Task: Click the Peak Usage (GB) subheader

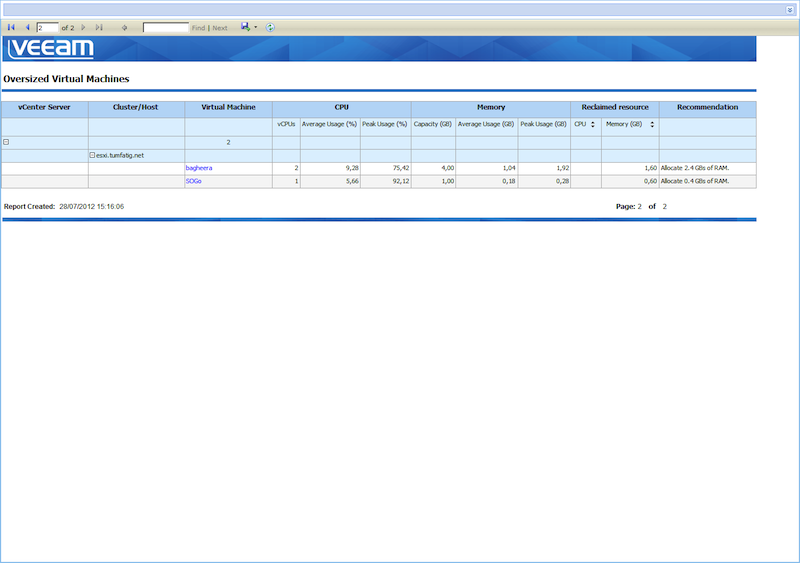Action: click(543, 124)
